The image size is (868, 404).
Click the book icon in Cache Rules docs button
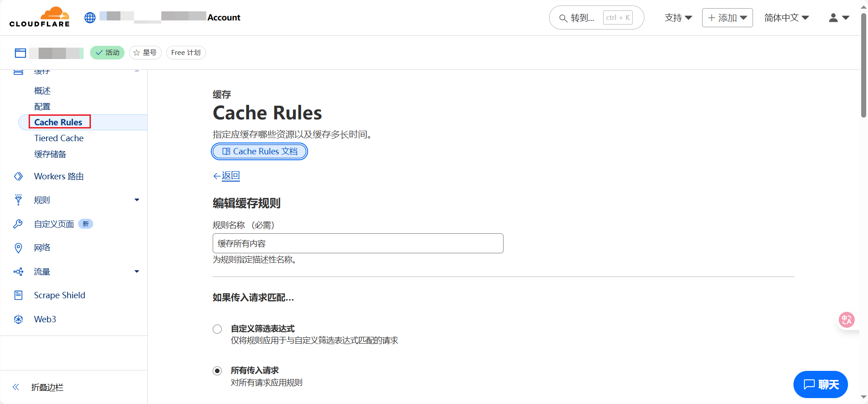point(226,152)
